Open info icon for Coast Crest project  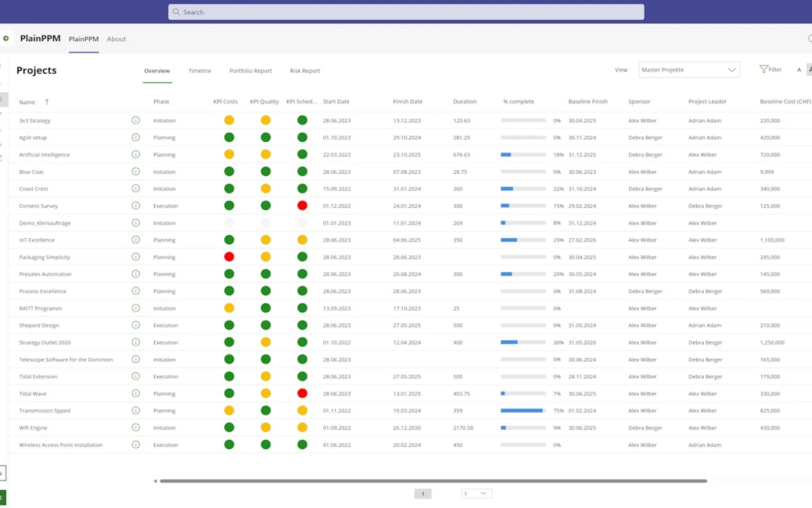136,188
